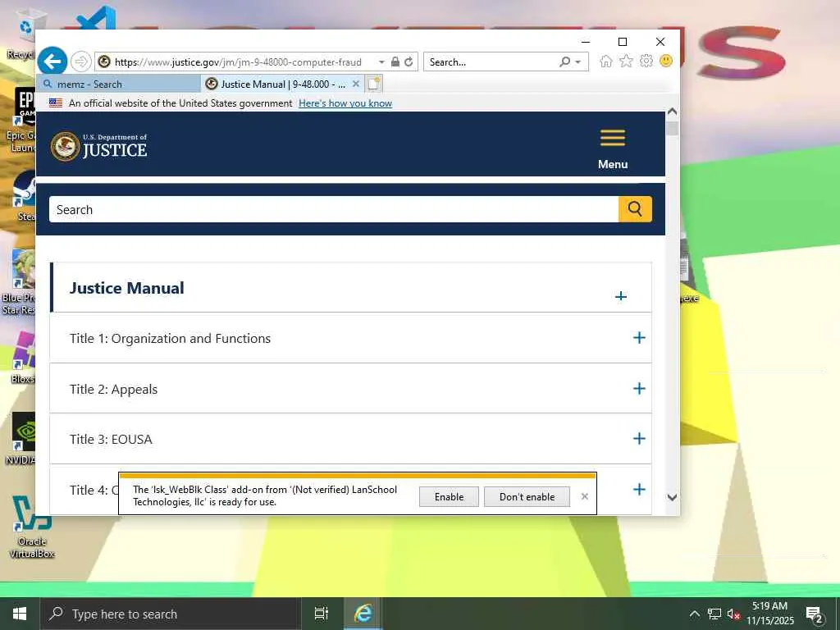Go back with the IE back arrow

click(52, 62)
